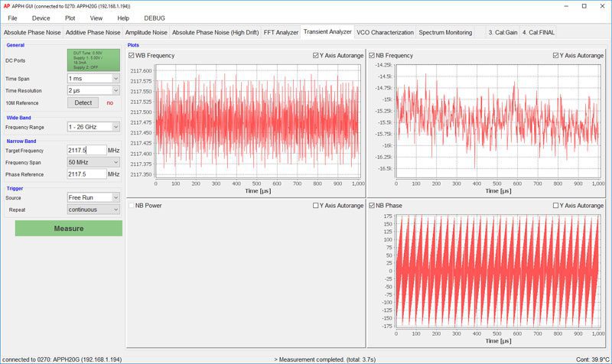Uncheck the WB Frequency plot checkbox
This screenshot has width=612, height=364.
(x=132, y=56)
